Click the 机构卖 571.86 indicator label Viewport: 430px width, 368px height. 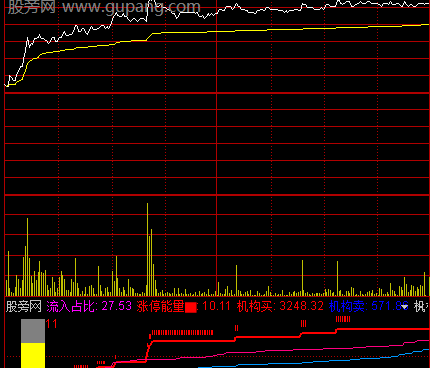coord(369,306)
